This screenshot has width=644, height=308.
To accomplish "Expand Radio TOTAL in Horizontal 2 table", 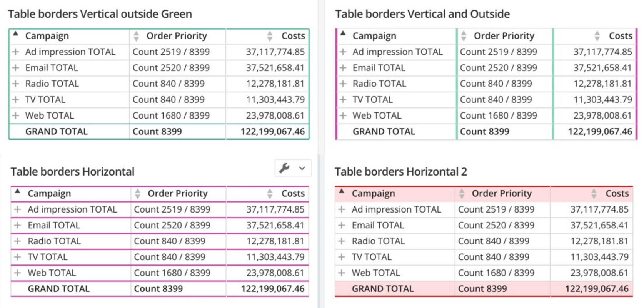I will (x=341, y=241).
